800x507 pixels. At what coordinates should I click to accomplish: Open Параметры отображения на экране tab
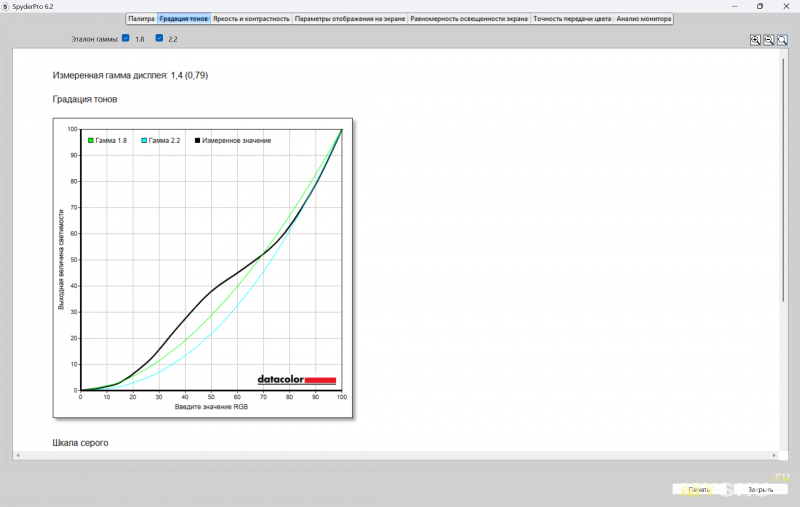(x=350, y=19)
